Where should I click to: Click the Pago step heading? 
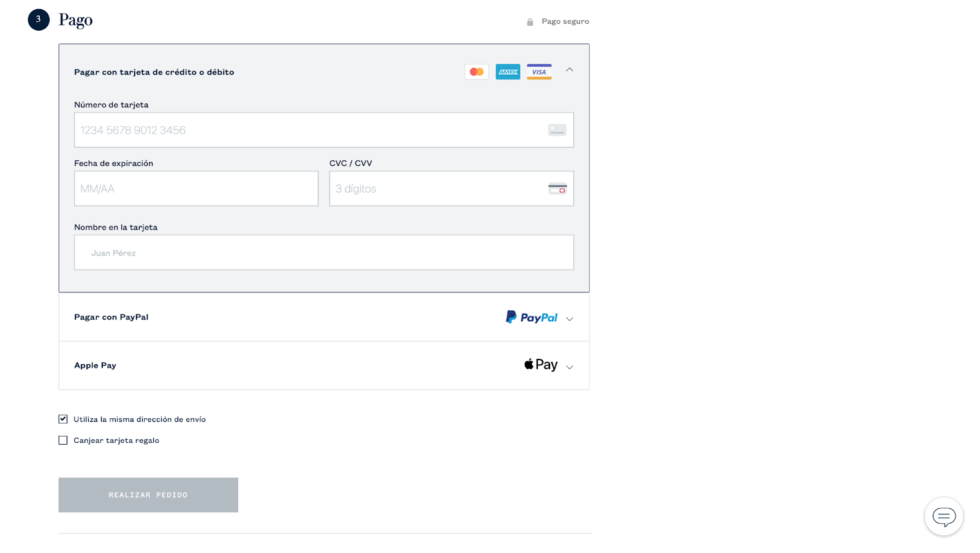click(76, 20)
